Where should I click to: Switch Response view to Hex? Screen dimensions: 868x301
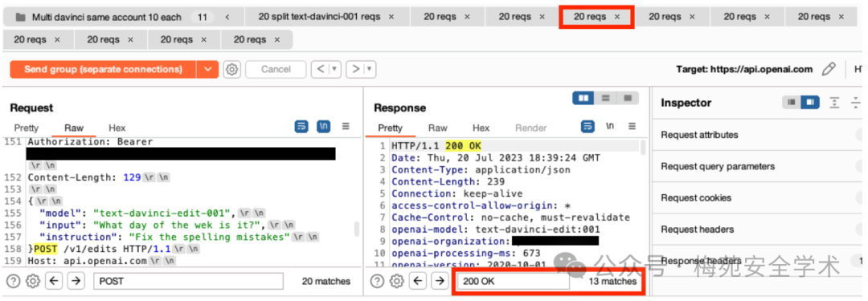click(481, 128)
